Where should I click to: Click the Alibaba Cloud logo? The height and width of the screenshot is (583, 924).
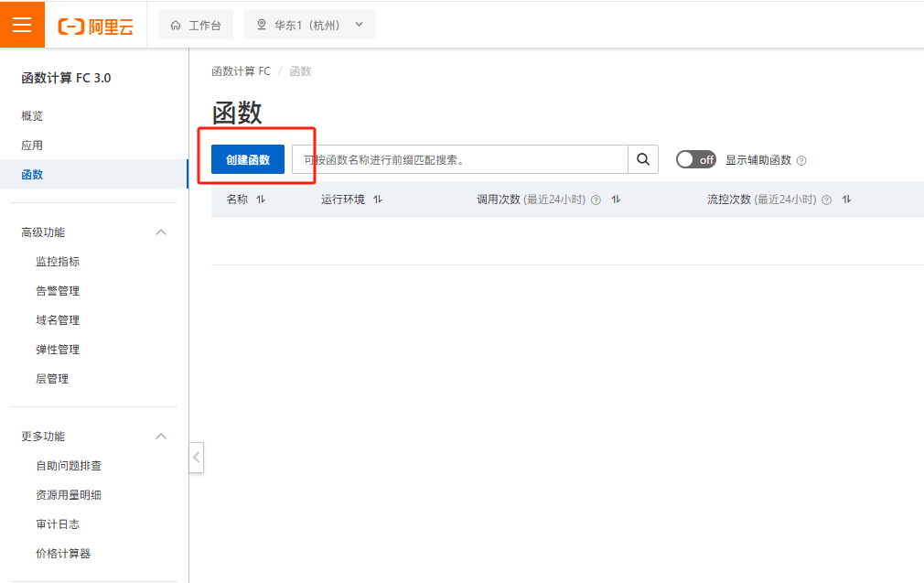point(95,26)
